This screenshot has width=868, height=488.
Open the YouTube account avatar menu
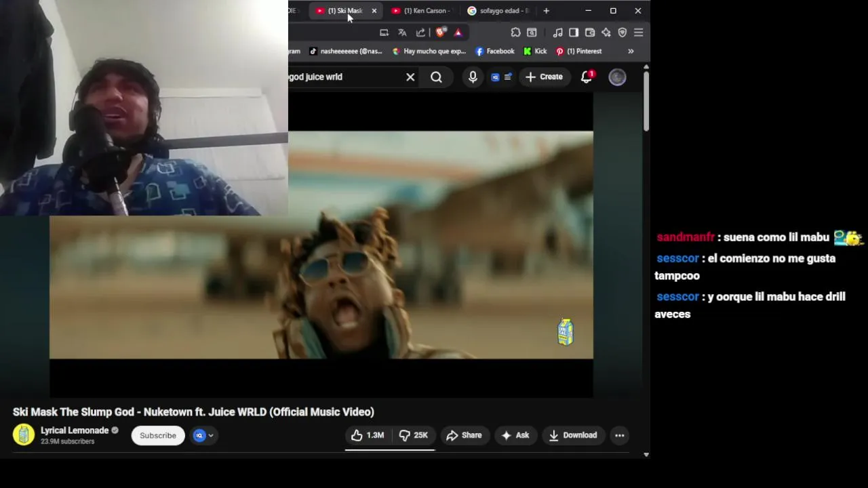coord(617,77)
